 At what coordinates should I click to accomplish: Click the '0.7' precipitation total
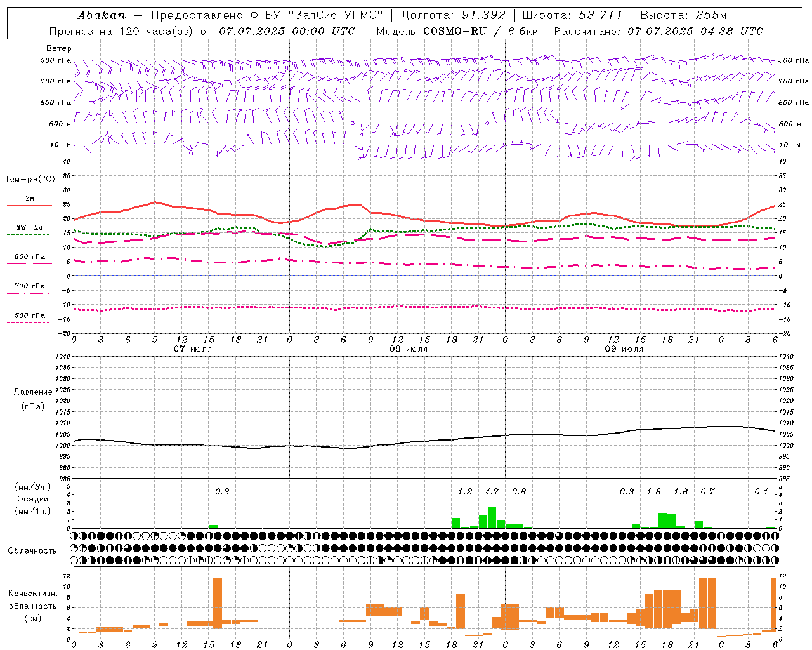click(707, 491)
